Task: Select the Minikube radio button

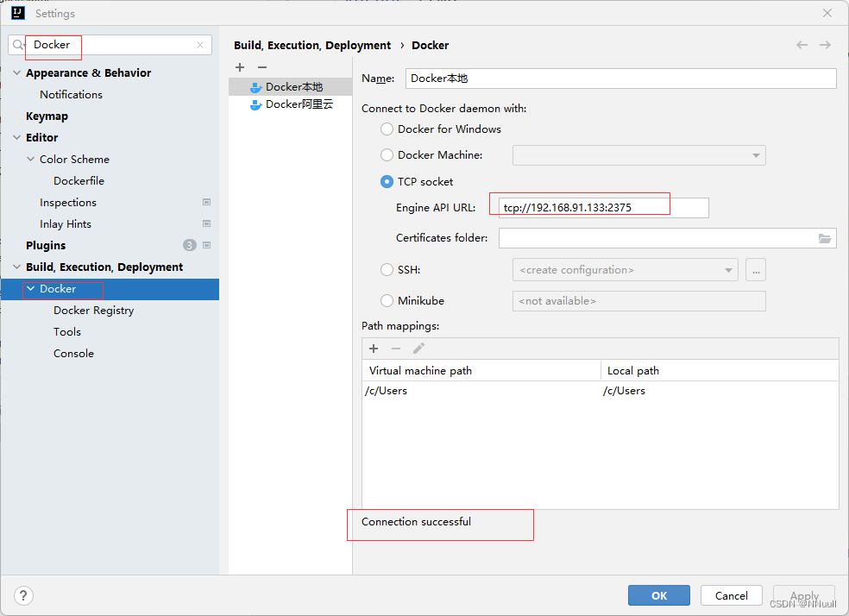Action: pos(387,300)
